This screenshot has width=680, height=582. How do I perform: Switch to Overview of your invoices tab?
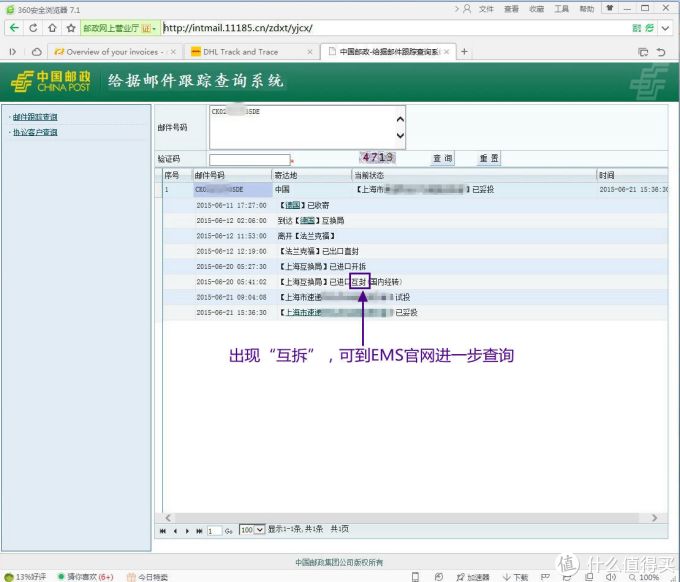(x=112, y=52)
